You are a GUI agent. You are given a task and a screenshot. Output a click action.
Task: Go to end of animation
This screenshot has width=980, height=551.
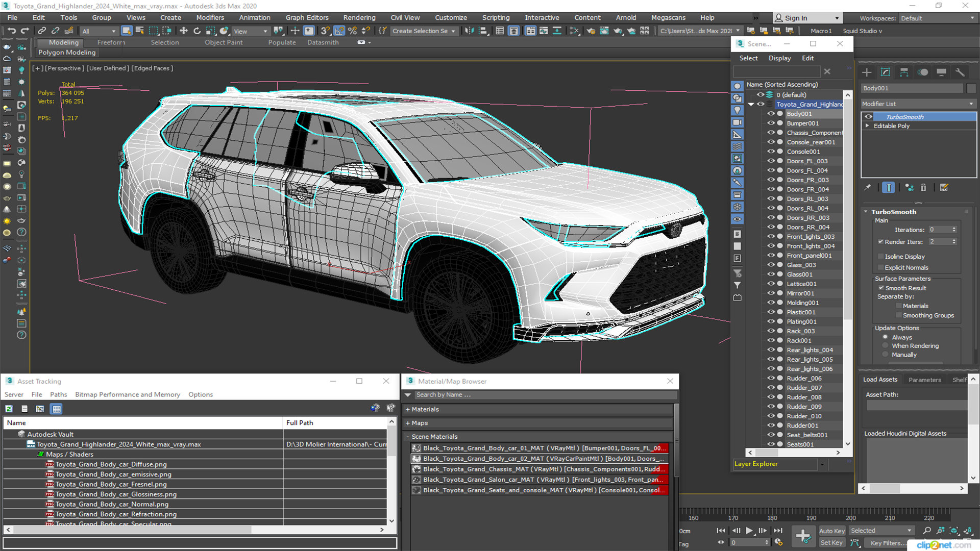778,531
